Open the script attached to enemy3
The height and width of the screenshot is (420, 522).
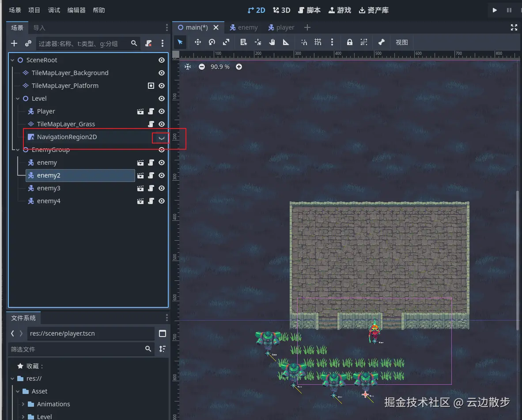[x=151, y=188]
